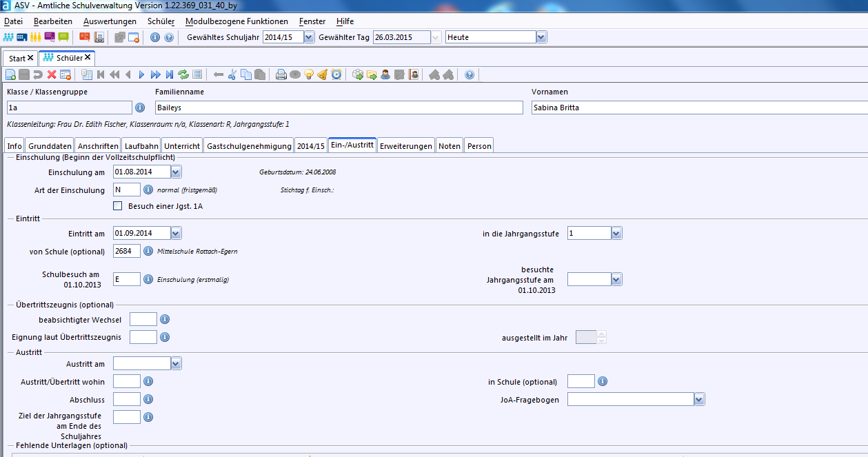This screenshot has height=457, width=868.
Task: Open the Auswertungen menu
Action: pos(110,21)
